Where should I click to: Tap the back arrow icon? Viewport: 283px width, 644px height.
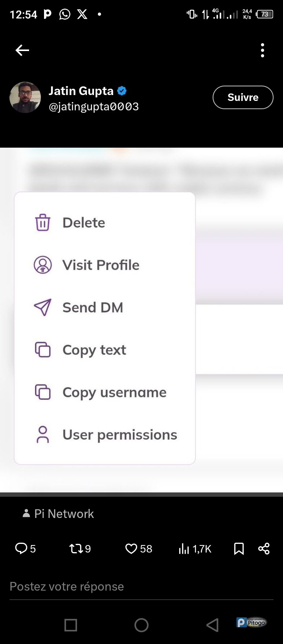22,50
